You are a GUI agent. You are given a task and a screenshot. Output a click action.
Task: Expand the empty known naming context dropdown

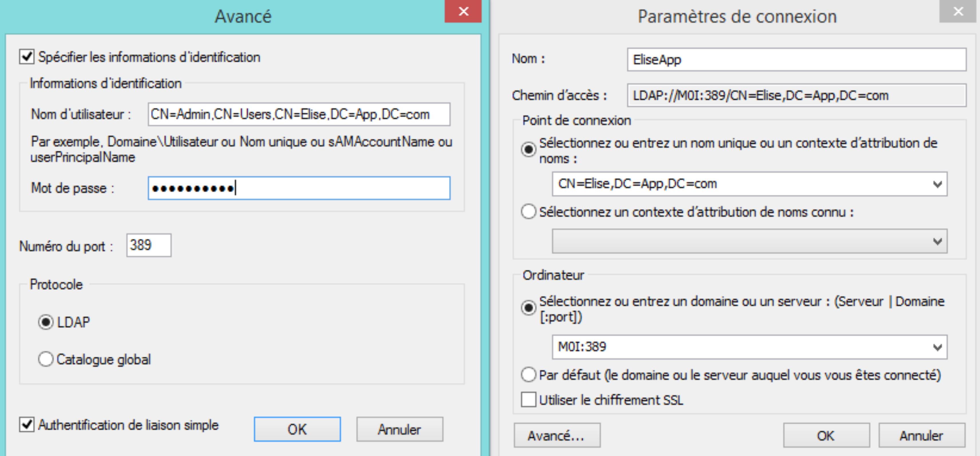[x=937, y=241]
